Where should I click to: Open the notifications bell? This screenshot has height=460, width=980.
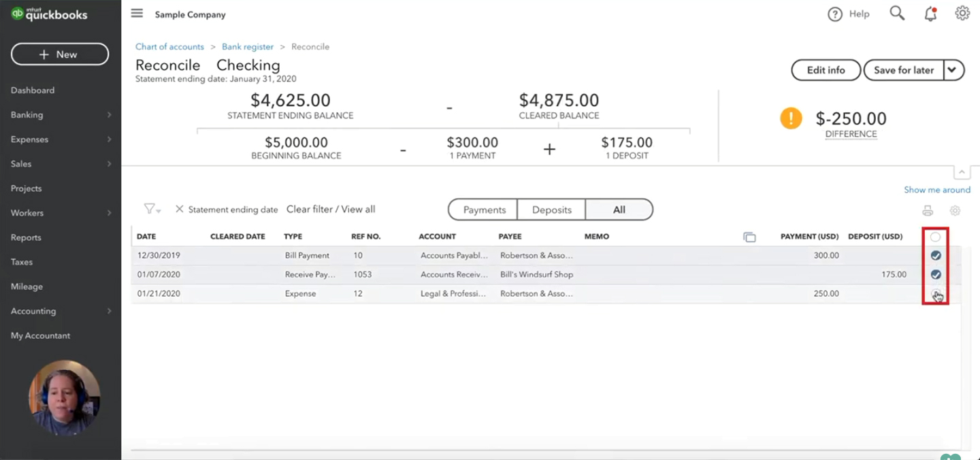[930, 14]
